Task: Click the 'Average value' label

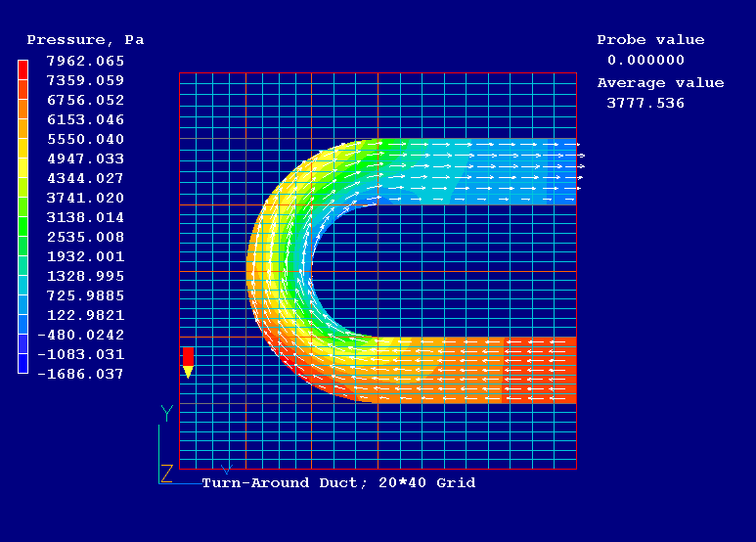Action: pyautogui.click(x=660, y=83)
